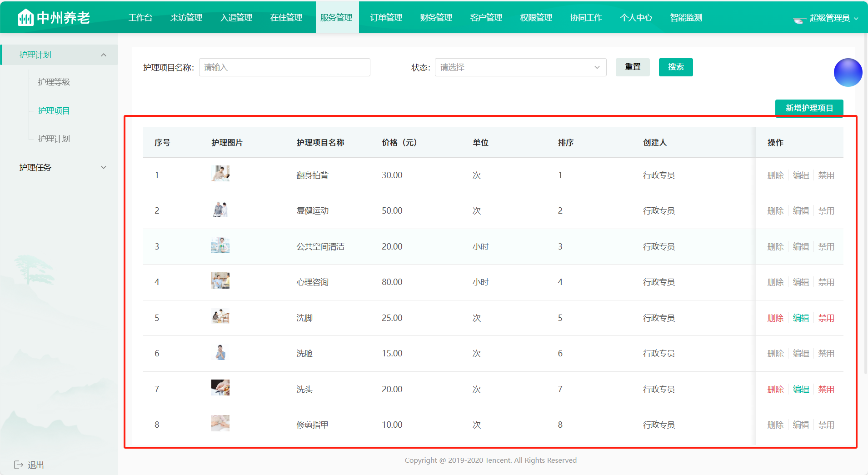Click the 翻身拍背 care image thumbnail
868x475 pixels.
pos(220,173)
